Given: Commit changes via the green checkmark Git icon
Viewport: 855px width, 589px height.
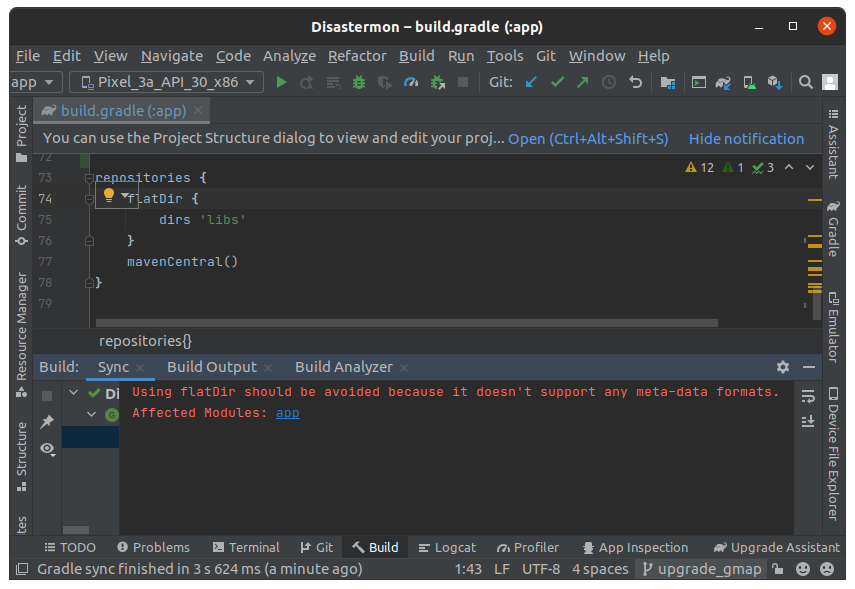Looking at the screenshot, I should pyautogui.click(x=557, y=82).
